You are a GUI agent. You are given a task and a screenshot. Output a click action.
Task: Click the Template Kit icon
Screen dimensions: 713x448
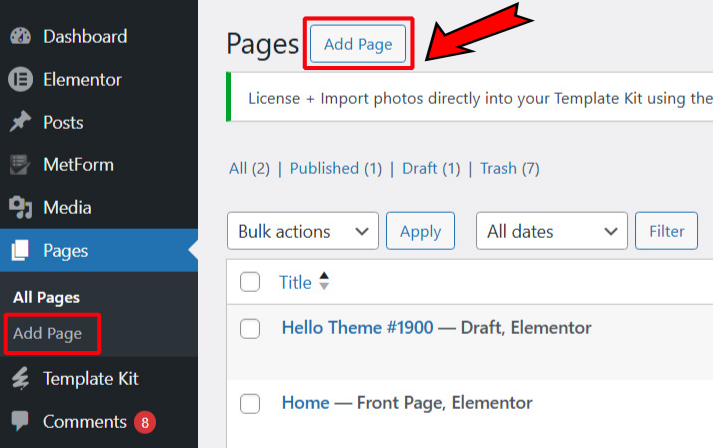coord(20,379)
